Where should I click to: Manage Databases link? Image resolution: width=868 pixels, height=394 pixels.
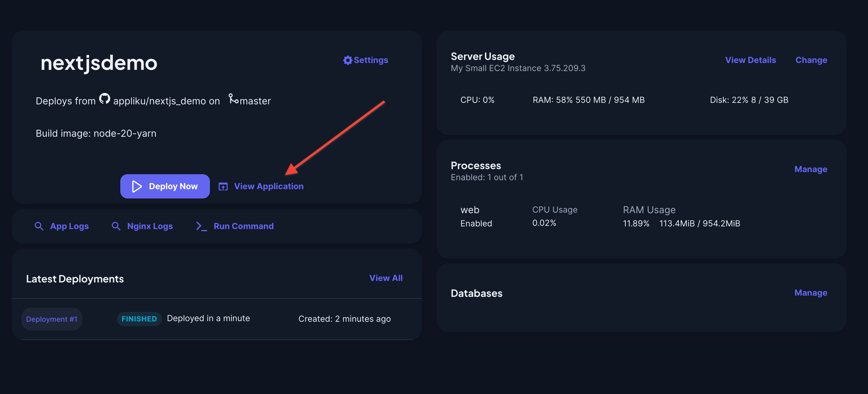click(x=811, y=293)
